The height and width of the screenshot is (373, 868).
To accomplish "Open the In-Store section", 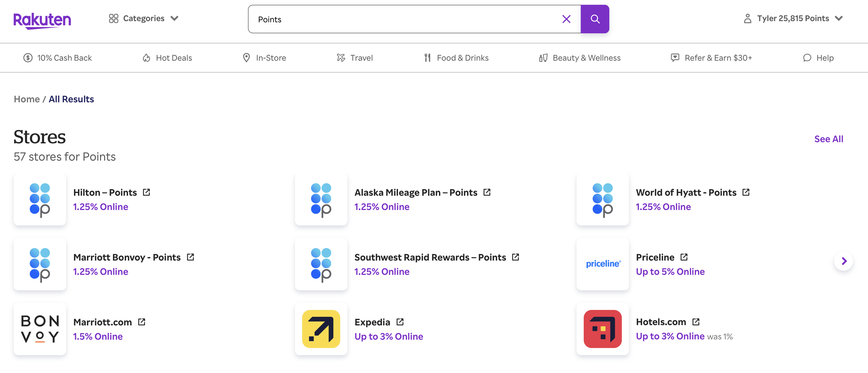I will 264,58.
